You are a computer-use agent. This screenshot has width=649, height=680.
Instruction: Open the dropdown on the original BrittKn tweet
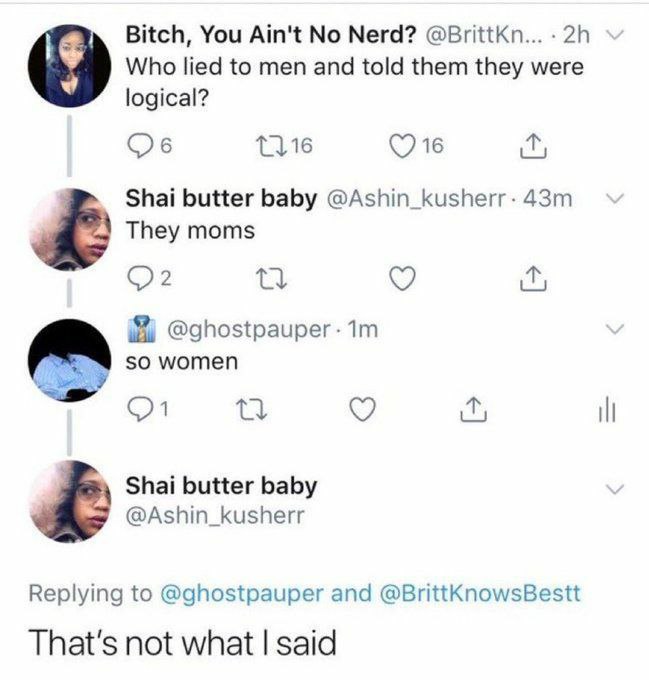point(615,37)
